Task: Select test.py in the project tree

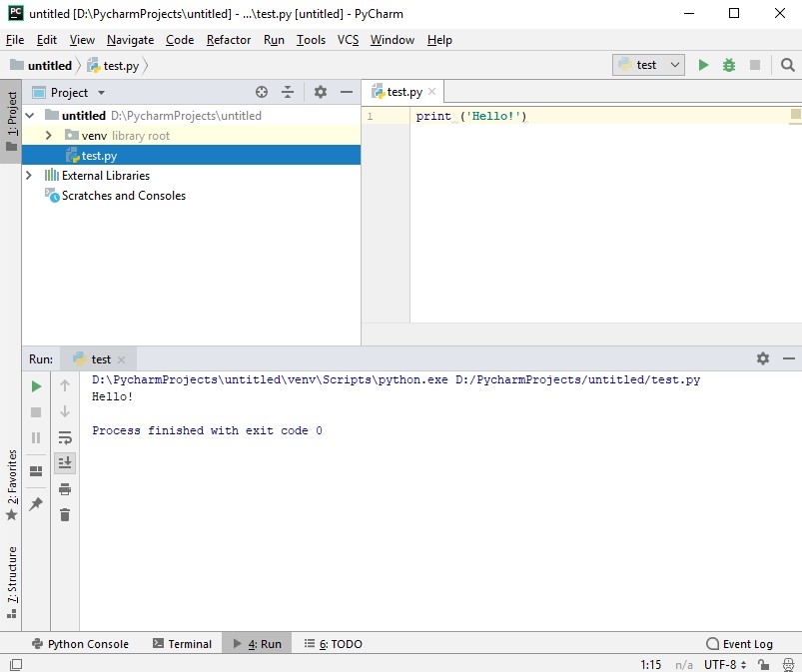Action: click(x=99, y=156)
